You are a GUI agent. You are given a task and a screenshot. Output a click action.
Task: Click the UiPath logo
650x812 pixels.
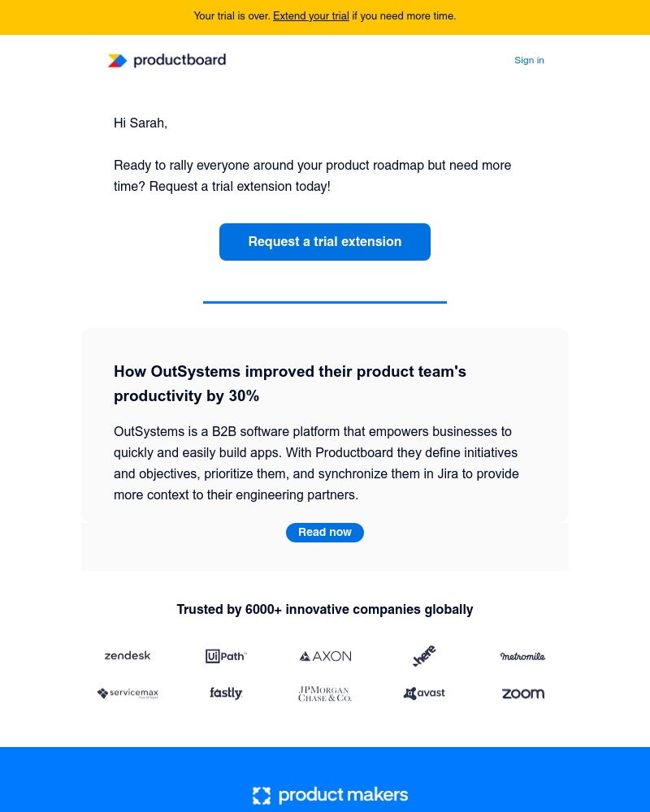pos(226,655)
